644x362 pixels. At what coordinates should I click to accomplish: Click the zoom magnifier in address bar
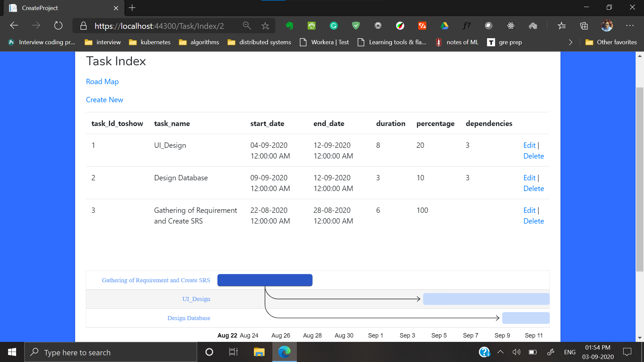tap(247, 26)
